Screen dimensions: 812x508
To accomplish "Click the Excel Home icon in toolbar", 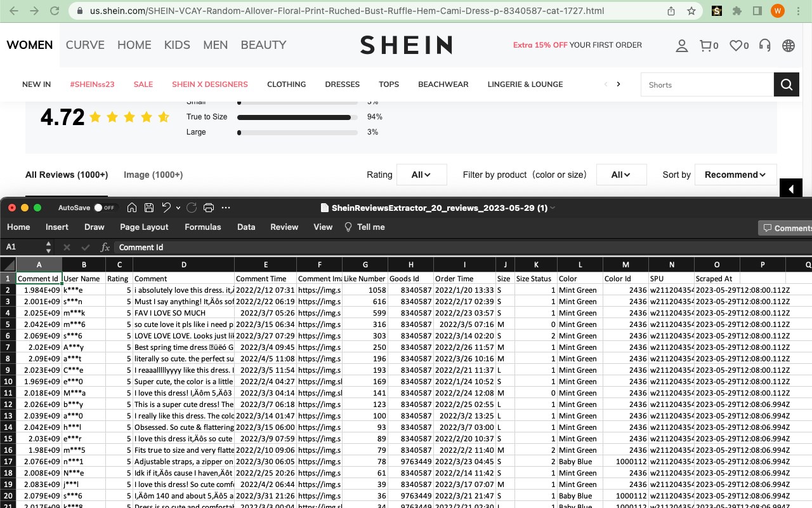I will [x=132, y=208].
